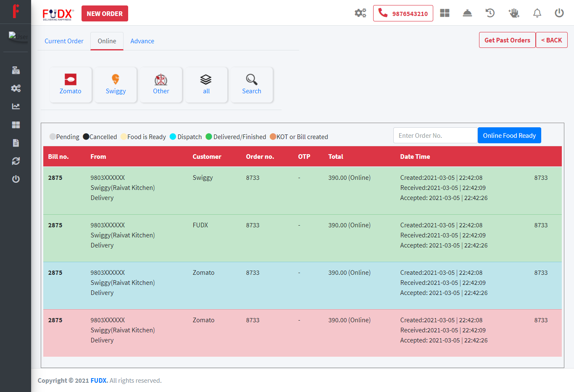Click the document icon in sidebar
Screen dimensions: 574x392
(16, 143)
